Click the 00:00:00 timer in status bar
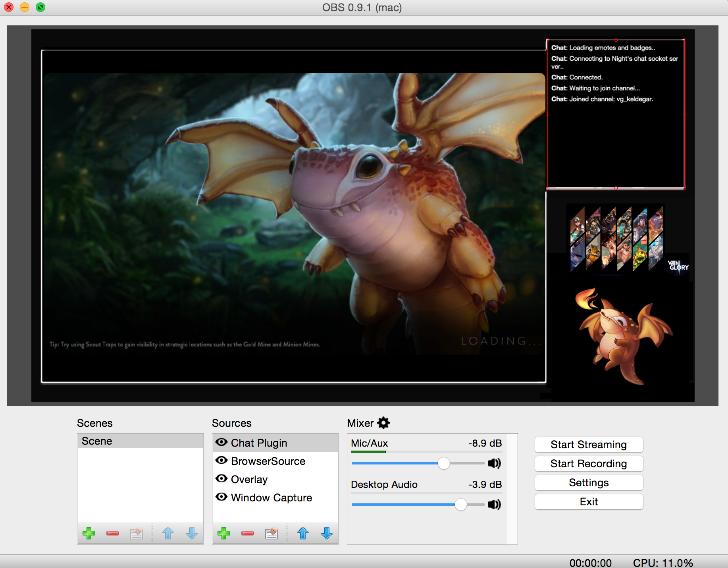This screenshot has height=568, width=728. pyautogui.click(x=590, y=563)
